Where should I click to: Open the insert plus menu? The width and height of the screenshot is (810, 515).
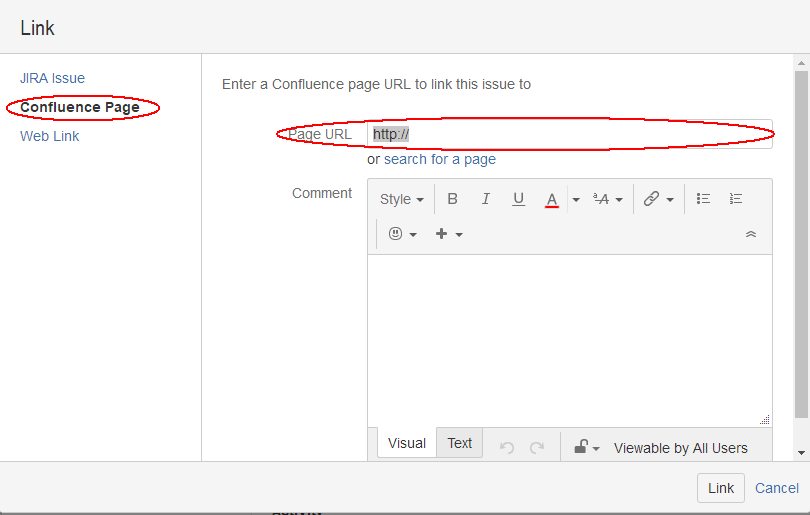441,234
